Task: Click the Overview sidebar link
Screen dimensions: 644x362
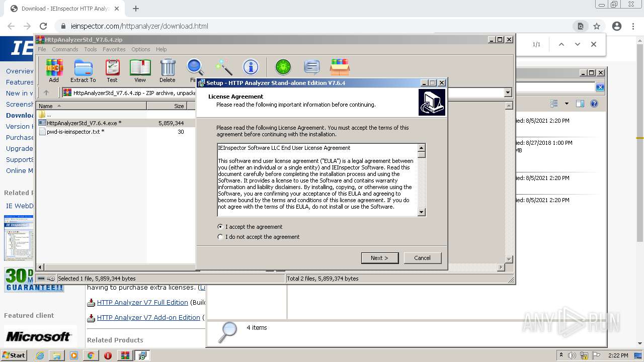Action: 20,71
